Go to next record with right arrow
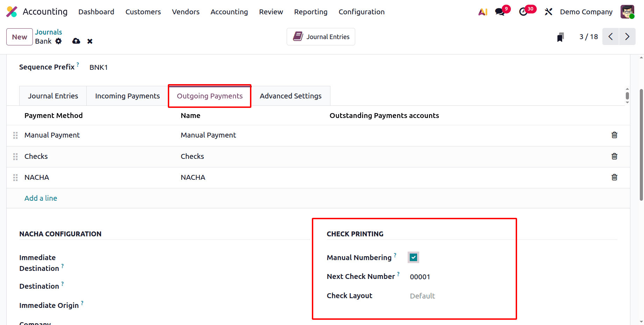Image resolution: width=644 pixels, height=325 pixels. pos(627,36)
